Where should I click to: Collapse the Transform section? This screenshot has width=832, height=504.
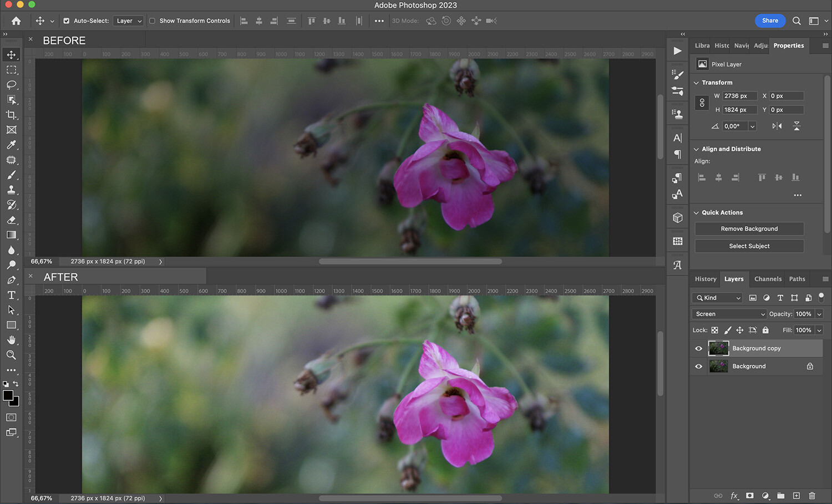tap(697, 82)
